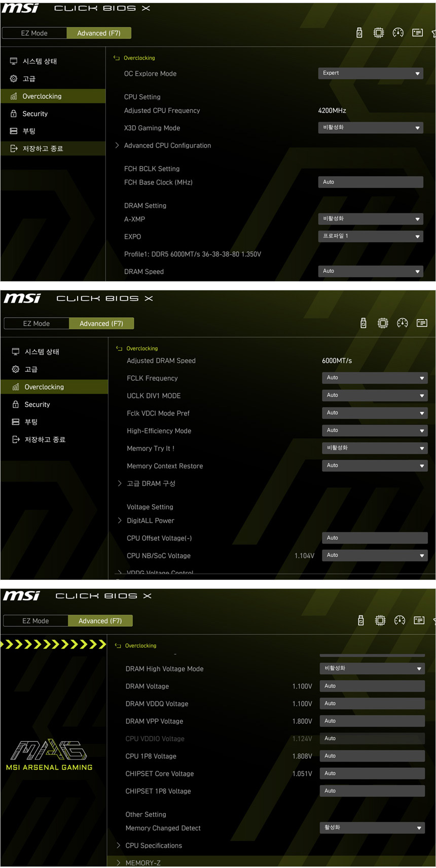This screenshot has height=868, width=436.
Task: Click the M-Flash USB icon in the topmost BIOS screen
Action: coord(359,33)
